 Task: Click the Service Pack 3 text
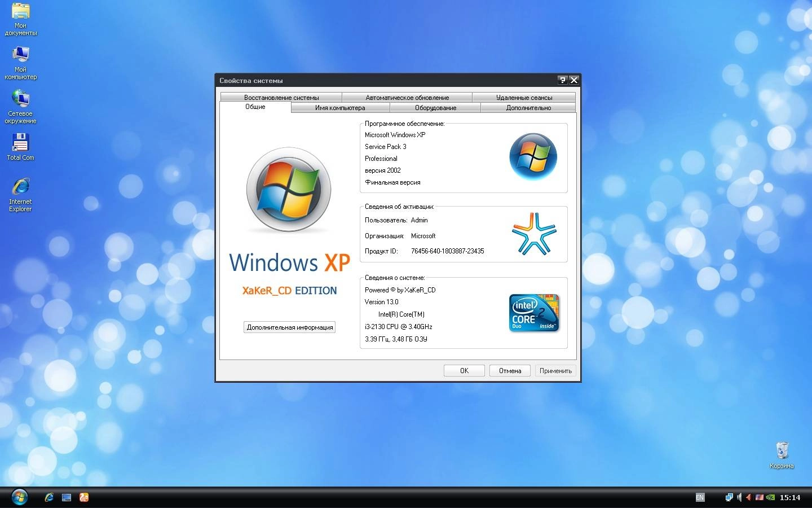(x=386, y=147)
